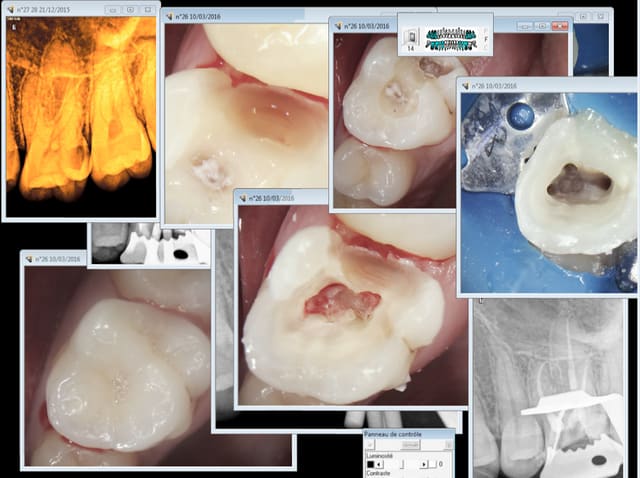
Task: Increase Luminosité with the right arrow
Action: coord(424,465)
